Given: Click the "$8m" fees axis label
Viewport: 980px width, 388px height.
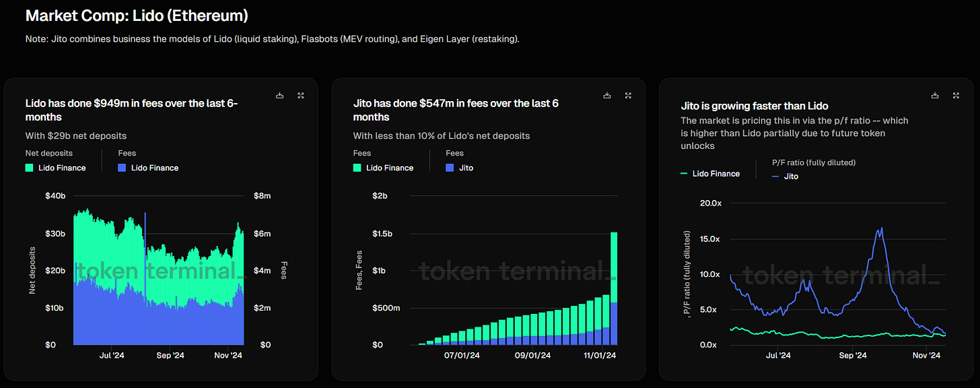Looking at the screenshot, I should [x=261, y=196].
